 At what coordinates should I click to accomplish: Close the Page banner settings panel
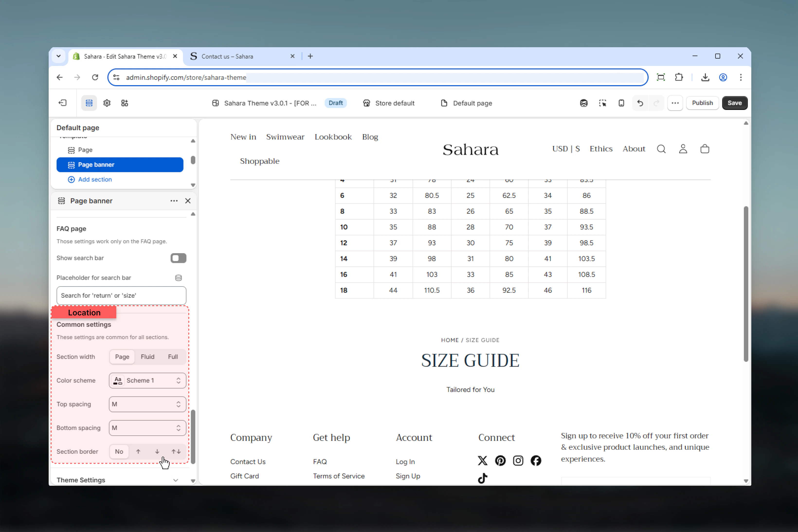click(188, 201)
